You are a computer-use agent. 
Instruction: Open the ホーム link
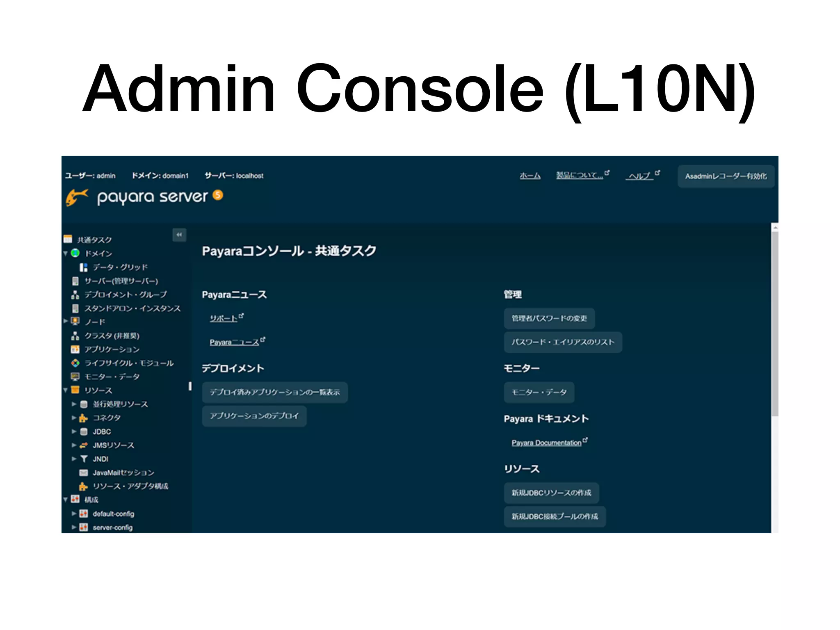tap(530, 176)
